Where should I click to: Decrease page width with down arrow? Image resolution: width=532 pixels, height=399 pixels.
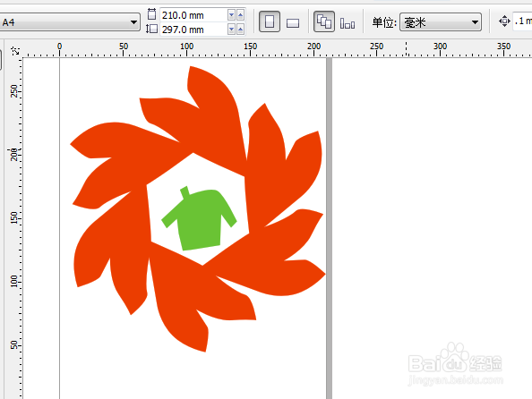232,15
